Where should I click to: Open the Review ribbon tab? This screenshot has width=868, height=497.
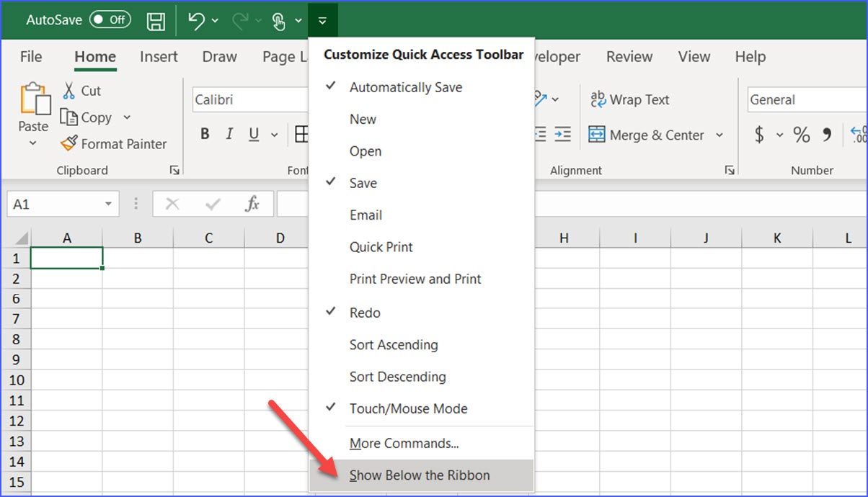click(629, 56)
